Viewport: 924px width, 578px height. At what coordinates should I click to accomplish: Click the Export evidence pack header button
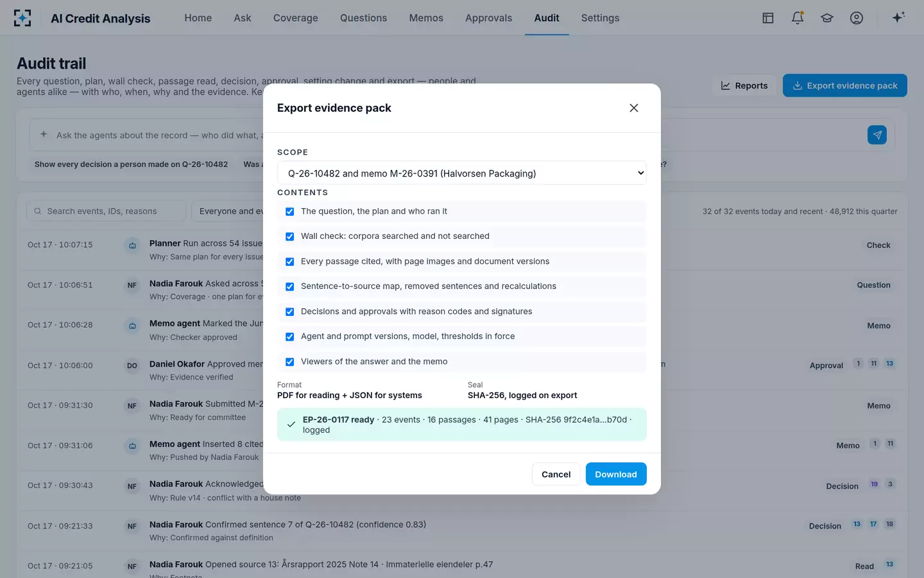845,85
